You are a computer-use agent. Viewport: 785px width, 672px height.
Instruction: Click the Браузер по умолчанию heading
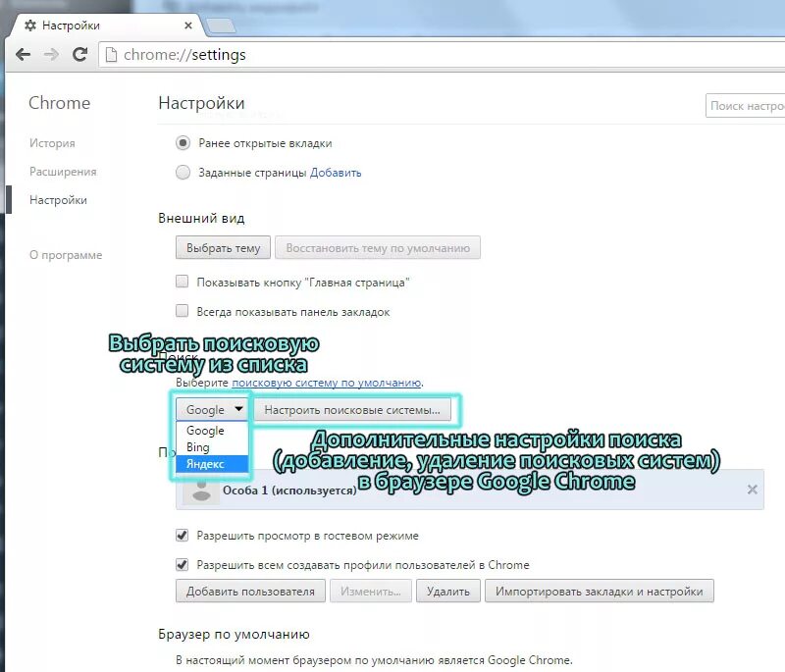234,634
